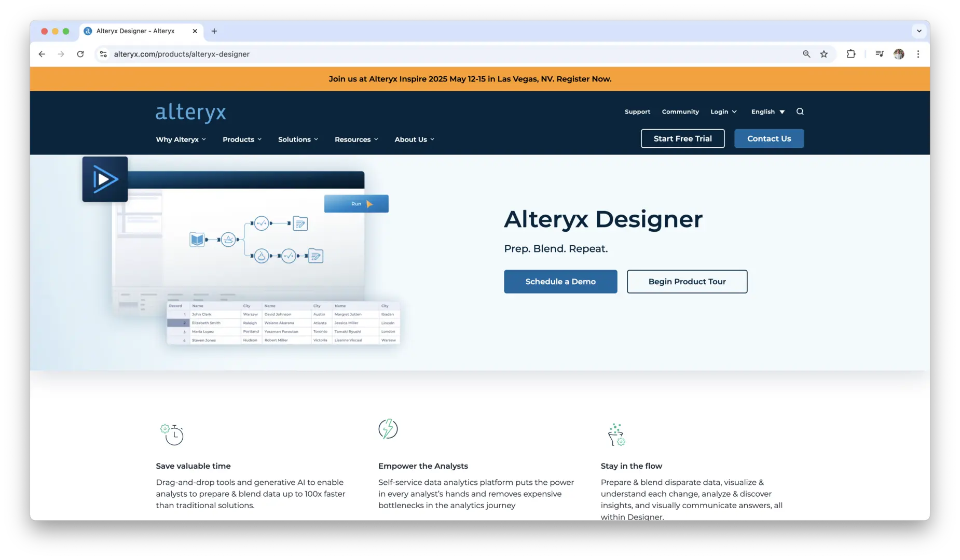Close the Alteryx Designer tab
Viewport: 960px width, 560px height.
click(195, 31)
